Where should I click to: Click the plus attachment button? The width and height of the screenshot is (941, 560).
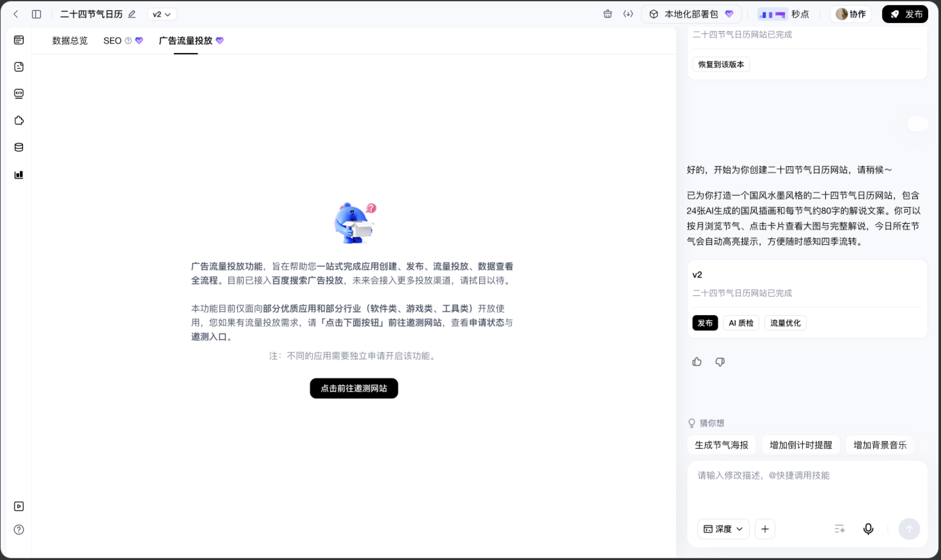[765, 529]
